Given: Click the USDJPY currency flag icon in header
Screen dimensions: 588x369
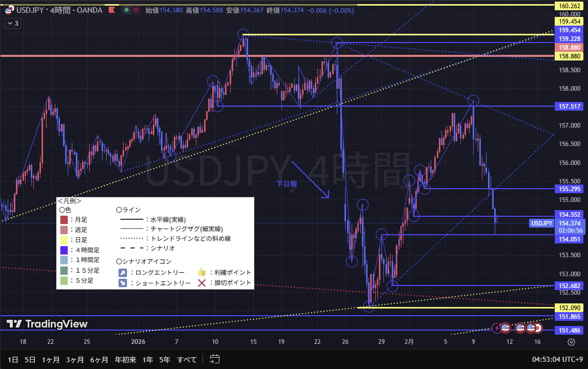Looking at the screenshot, I should [9, 10].
